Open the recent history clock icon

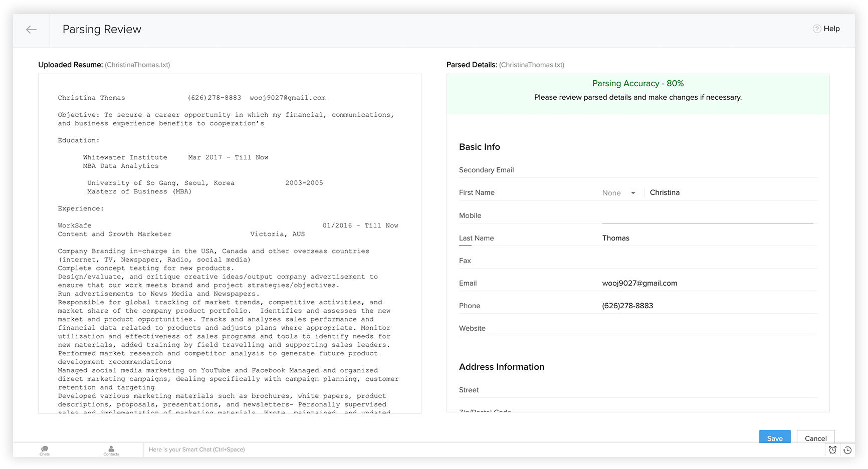(847, 450)
